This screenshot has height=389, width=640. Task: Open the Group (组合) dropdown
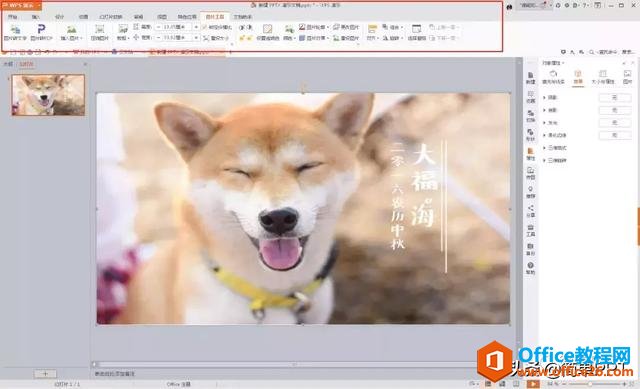click(x=393, y=27)
